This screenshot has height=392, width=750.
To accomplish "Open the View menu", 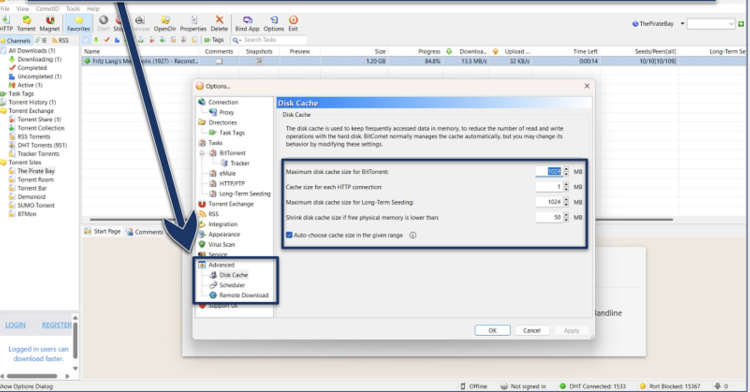I will pyautogui.click(x=22, y=9).
